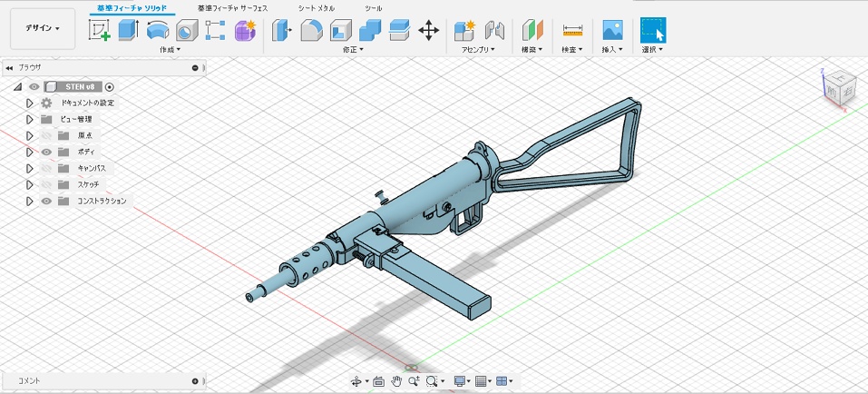Hide the ボディ folder via eye icon

(x=46, y=152)
